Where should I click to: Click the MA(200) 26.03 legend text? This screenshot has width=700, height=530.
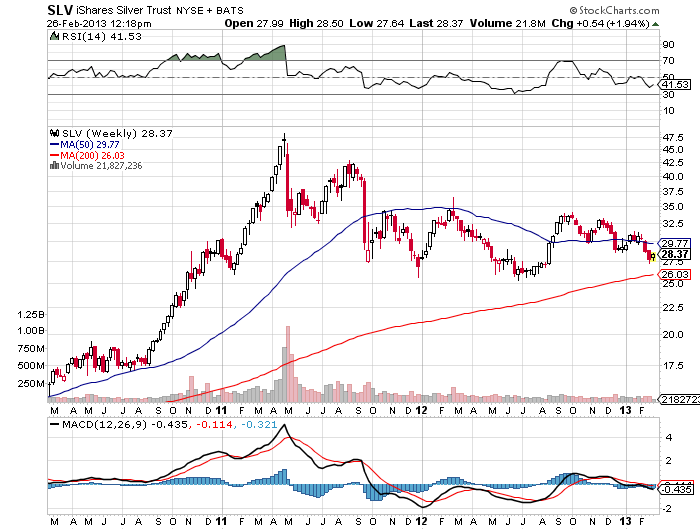(x=92, y=155)
